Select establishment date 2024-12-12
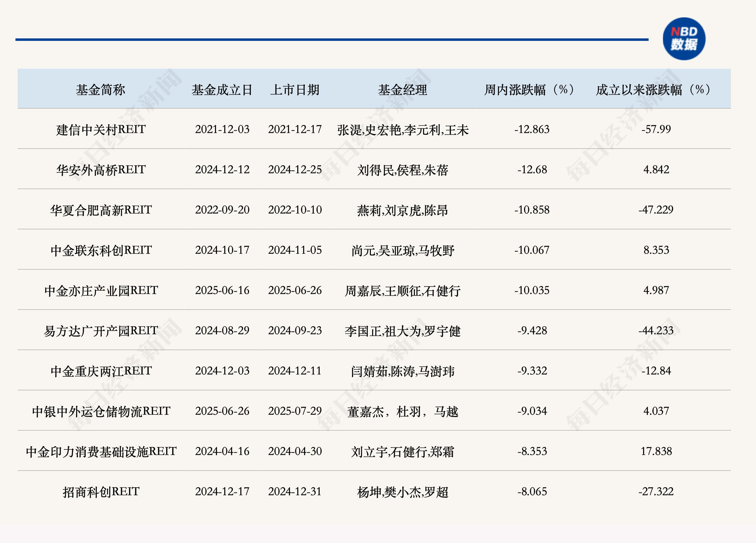This screenshot has width=756, height=543. 222,170
